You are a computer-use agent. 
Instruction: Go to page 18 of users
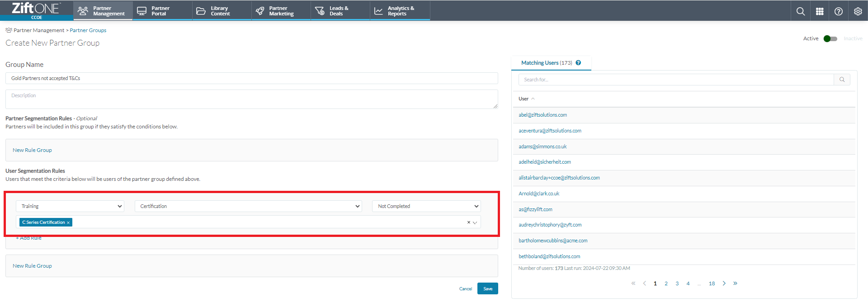712,283
